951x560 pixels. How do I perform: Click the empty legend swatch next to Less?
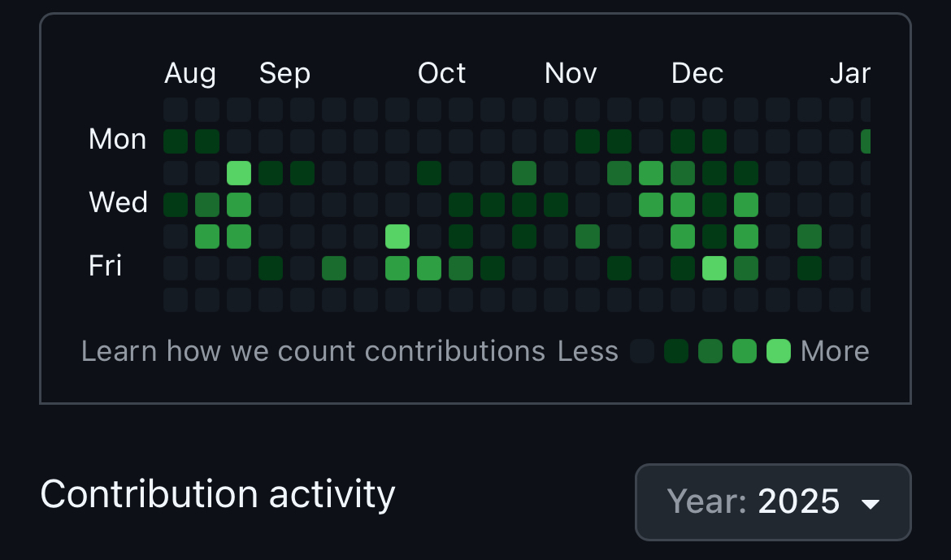point(642,351)
